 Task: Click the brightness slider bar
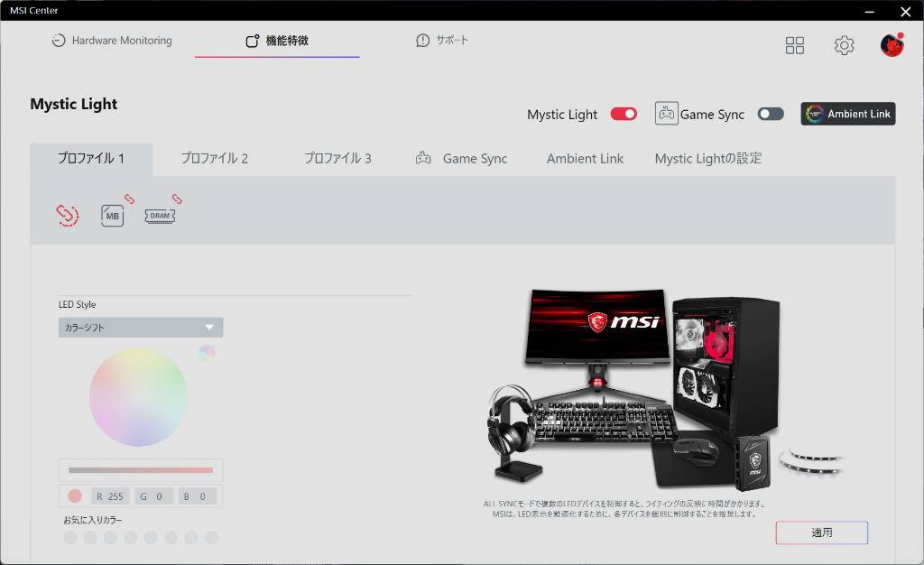140,470
